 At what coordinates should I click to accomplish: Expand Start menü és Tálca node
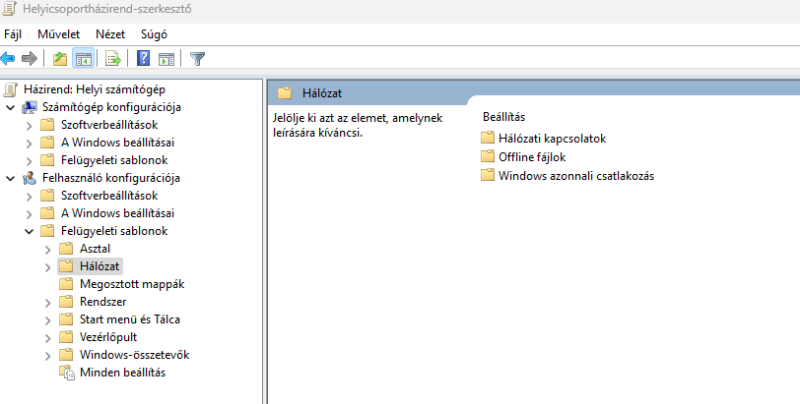tap(48, 320)
